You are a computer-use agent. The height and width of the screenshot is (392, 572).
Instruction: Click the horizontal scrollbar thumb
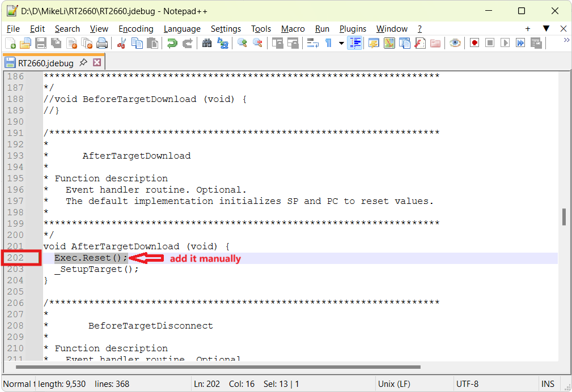(218, 367)
